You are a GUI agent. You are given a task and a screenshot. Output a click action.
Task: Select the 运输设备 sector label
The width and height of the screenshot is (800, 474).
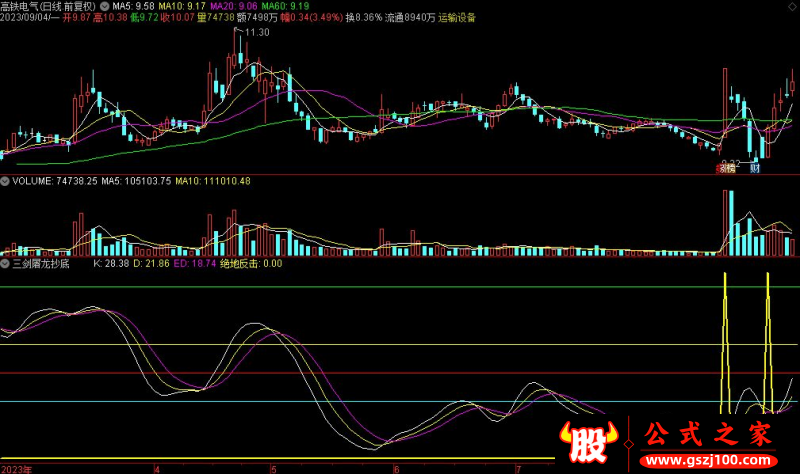[x=457, y=17]
